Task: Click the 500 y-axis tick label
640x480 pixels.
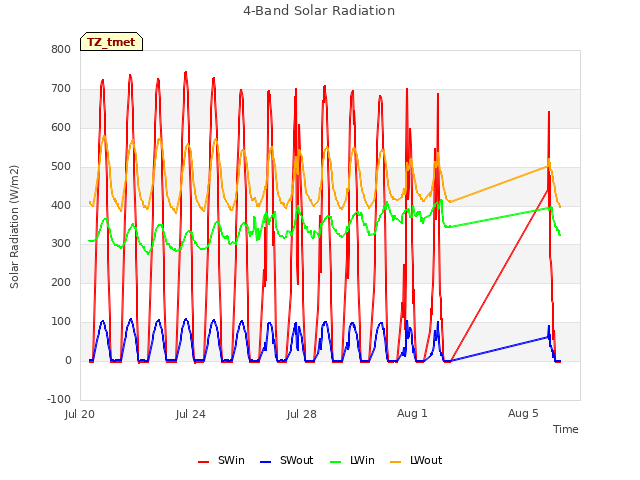Action: pos(61,167)
